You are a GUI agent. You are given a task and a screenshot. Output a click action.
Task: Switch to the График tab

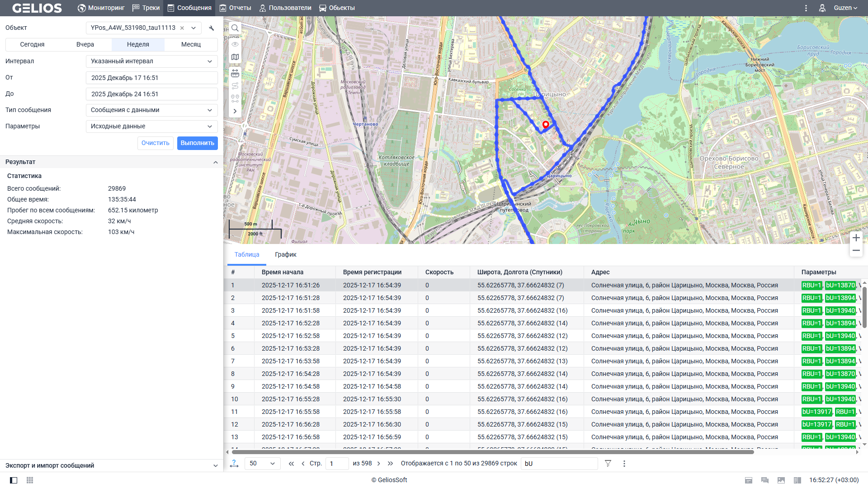point(286,255)
